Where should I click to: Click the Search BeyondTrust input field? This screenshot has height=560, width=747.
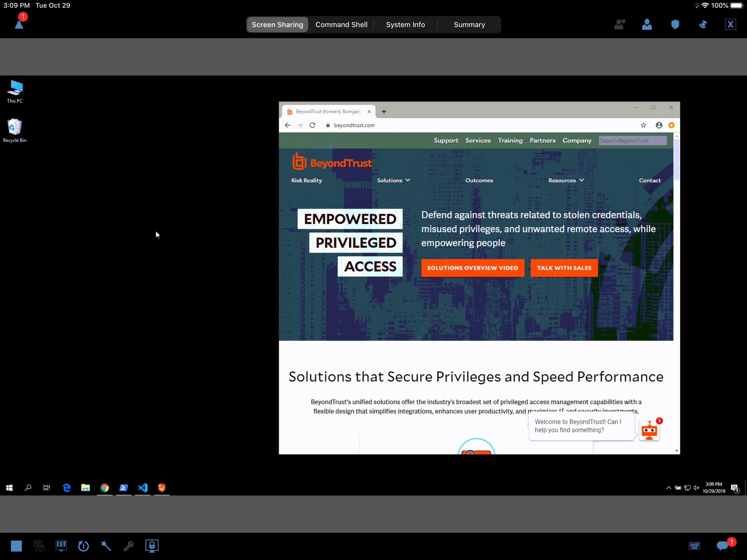[632, 141]
